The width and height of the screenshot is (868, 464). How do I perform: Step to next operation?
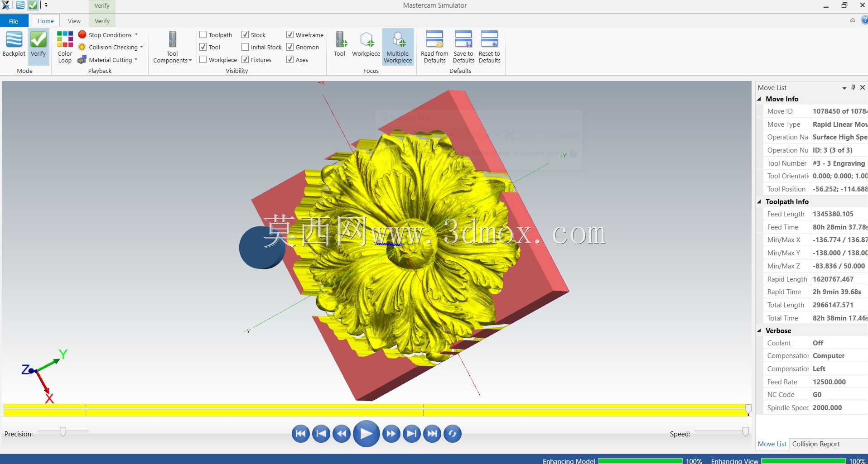coord(411,434)
